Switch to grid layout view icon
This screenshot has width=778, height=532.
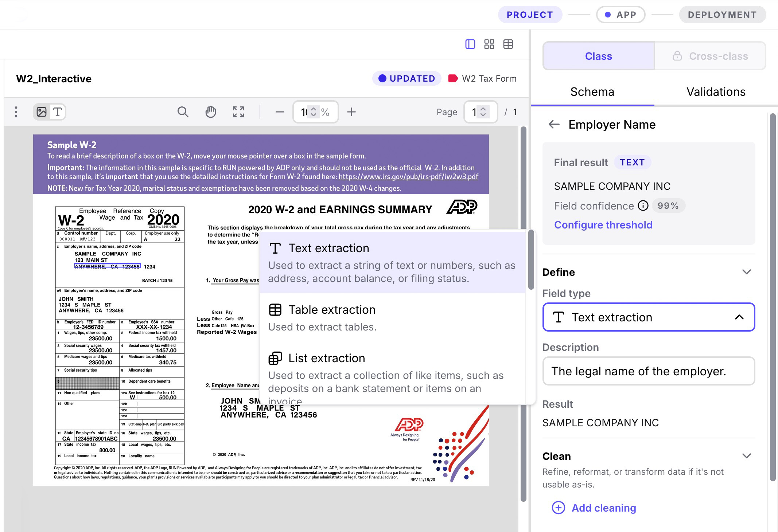489,44
